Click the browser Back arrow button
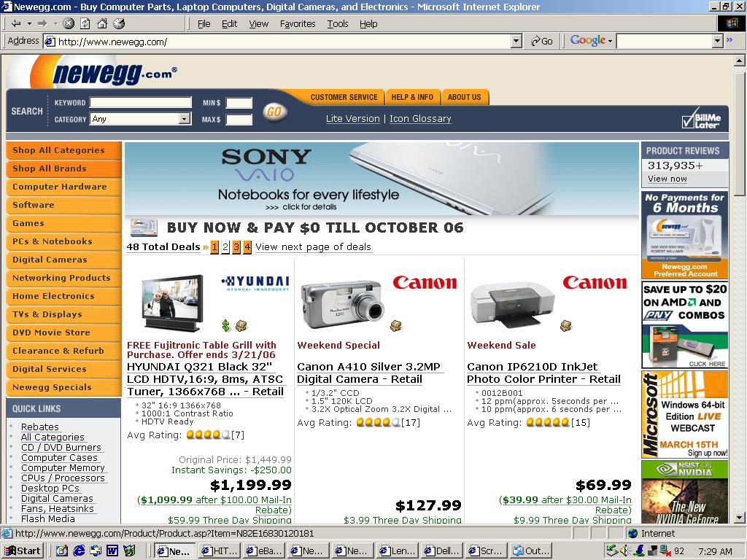The width and height of the screenshot is (747, 560). pos(16,23)
